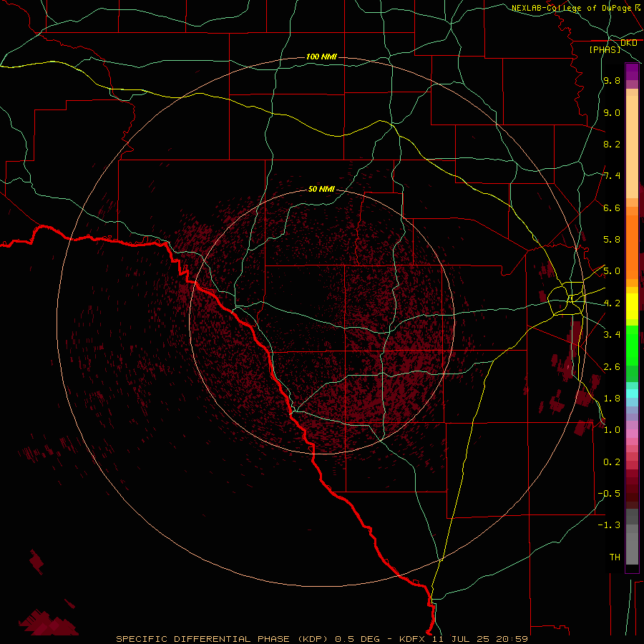Pick the light peach color bar segment
This screenshot has height=644, width=644.
(632, 147)
